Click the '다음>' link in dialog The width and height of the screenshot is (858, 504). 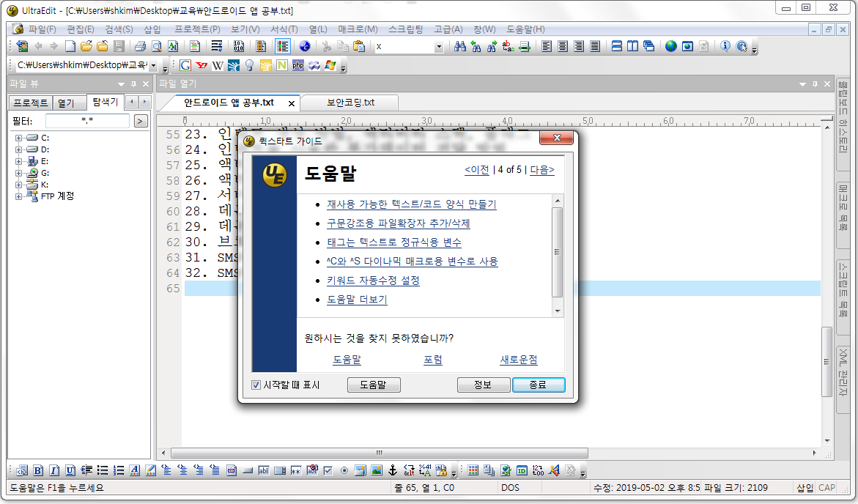pos(541,170)
